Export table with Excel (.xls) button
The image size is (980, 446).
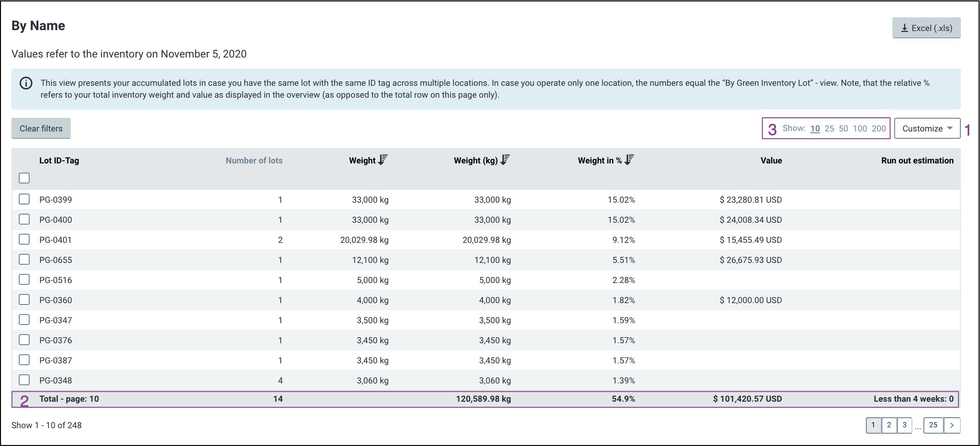click(x=926, y=28)
